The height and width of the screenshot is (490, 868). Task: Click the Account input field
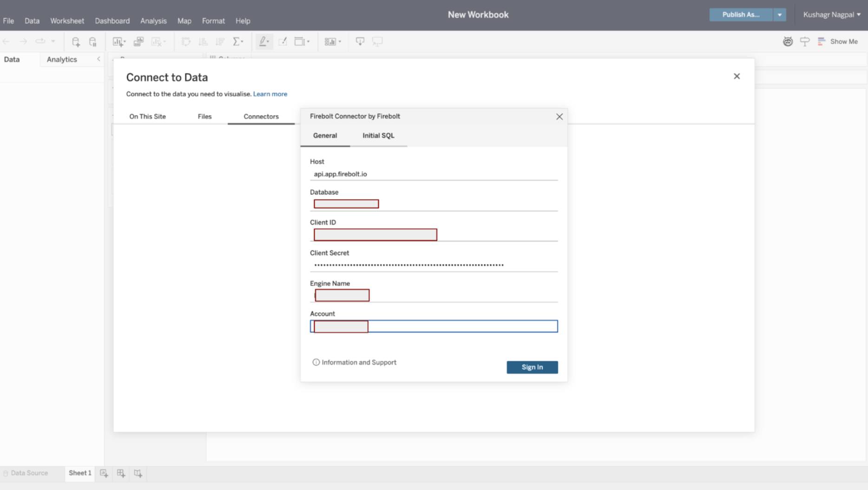(434, 326)
